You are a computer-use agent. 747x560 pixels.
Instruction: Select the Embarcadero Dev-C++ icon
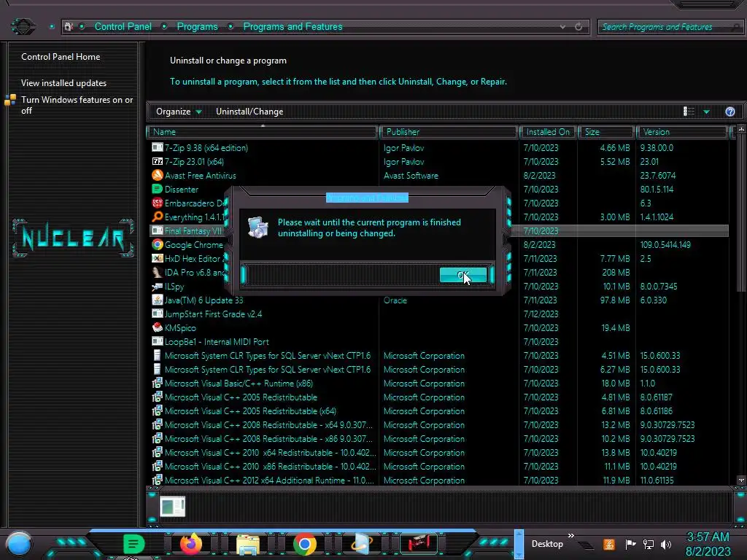click(158, 203)
